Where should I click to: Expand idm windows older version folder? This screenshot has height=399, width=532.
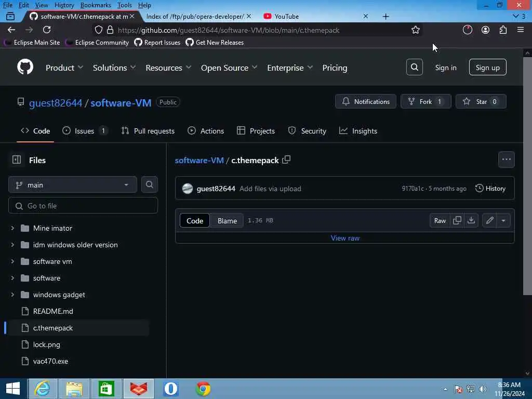12,245
